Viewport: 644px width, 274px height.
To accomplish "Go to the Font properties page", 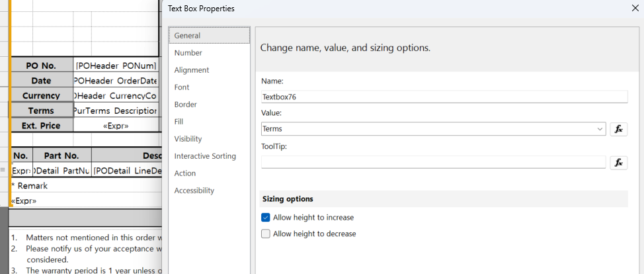I will (x=182, y=87).
